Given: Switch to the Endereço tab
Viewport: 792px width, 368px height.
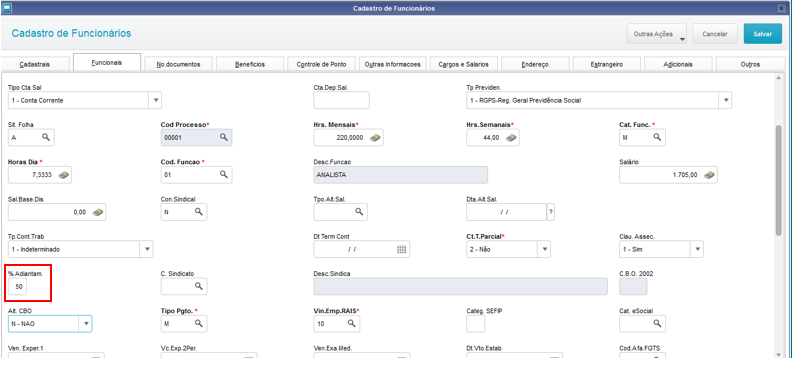Looking at the screenshot, I should (x=535, y=65).
